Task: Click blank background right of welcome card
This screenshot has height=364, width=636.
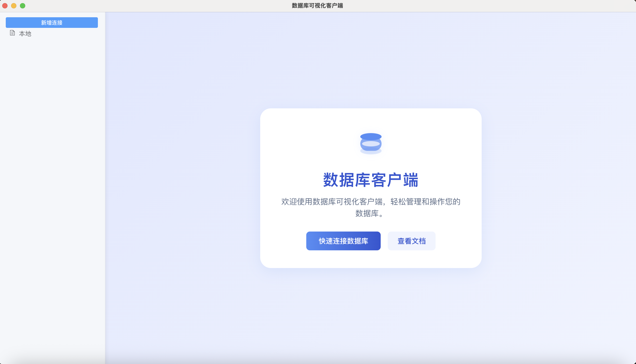Action: point(558,188)
